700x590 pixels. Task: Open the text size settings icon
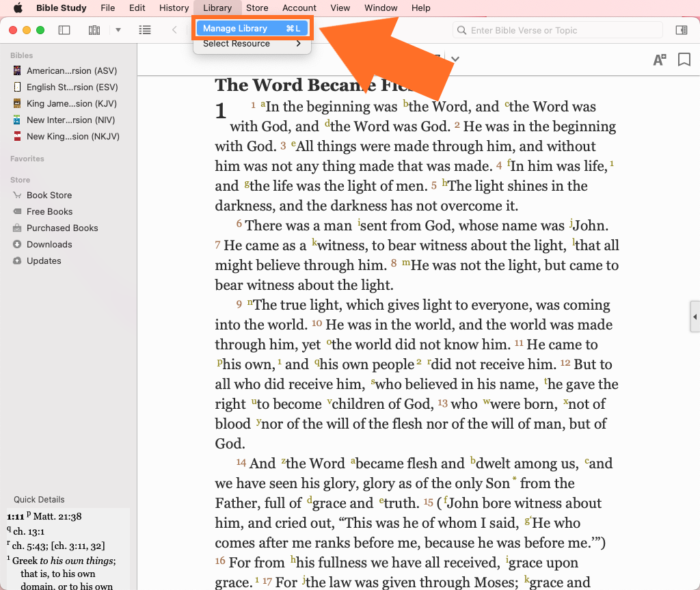[659, 60]
